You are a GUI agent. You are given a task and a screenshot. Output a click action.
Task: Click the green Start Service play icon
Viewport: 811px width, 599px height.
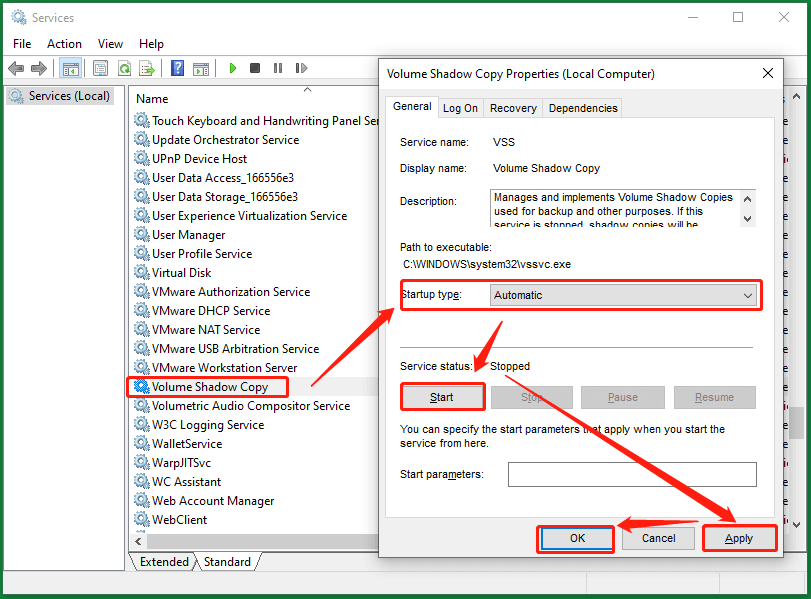pos(233,68)
